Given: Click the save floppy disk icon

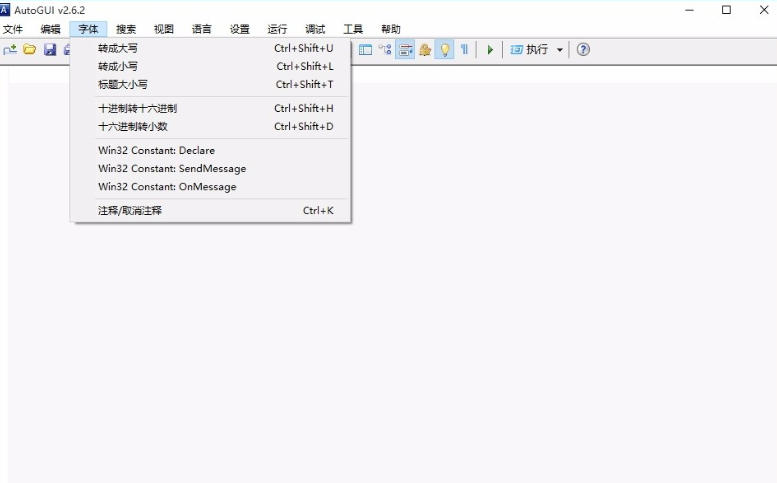Looking at the screenshot, I should (50, 50).
